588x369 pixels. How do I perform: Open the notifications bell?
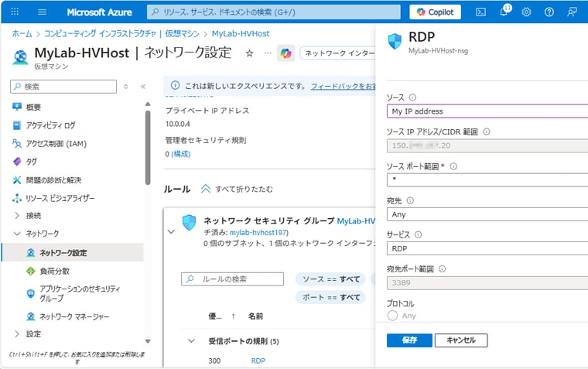coord(504,12)
